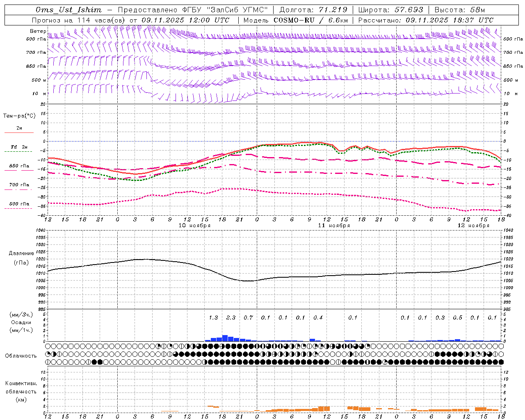This screenshot has height=420, width=525.
Task: Click the 12 ноября date label
Action: point(473,226)
